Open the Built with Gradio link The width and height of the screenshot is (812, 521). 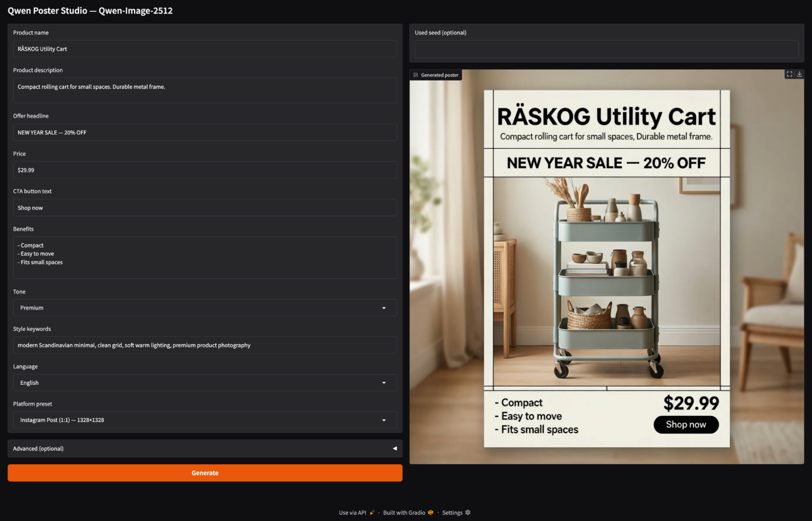404,512
